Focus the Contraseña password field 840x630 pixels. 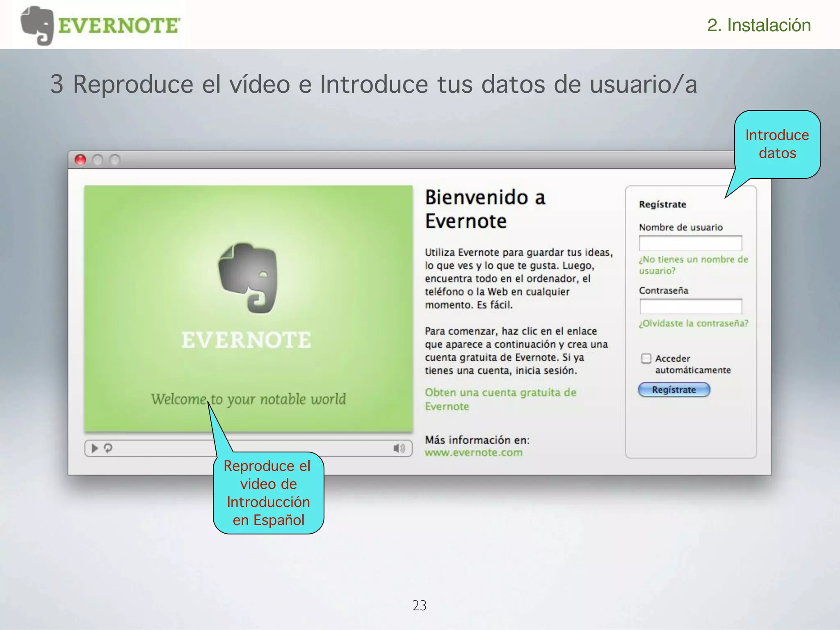(x=690, y=306)
